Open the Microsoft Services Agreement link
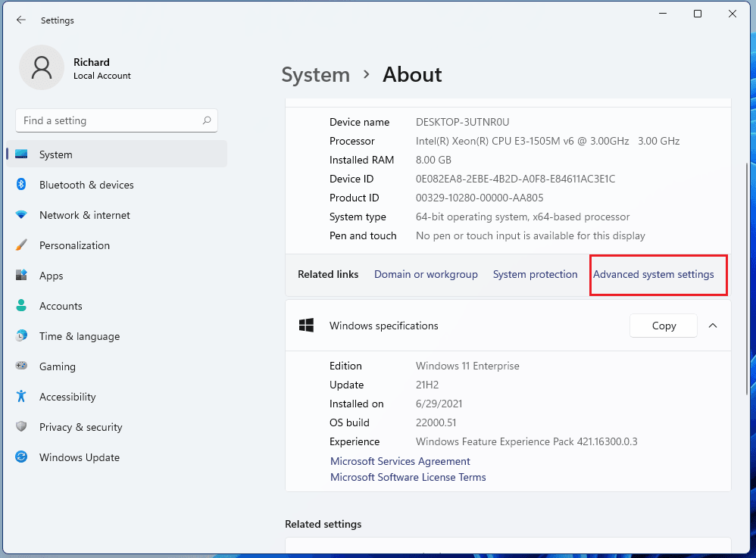The image size is (756, 558). 400,461
